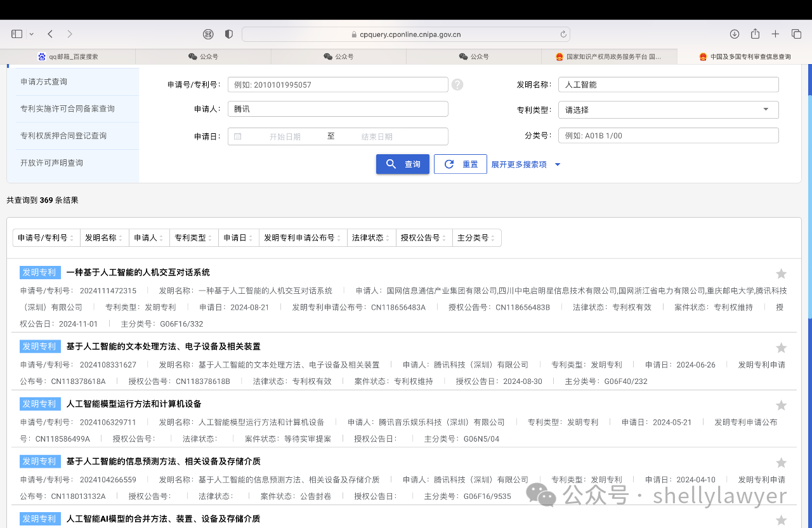Click the 发明专利 tag on 人机交互对话系统 row
Screen dimensions: 812x528
40,273
